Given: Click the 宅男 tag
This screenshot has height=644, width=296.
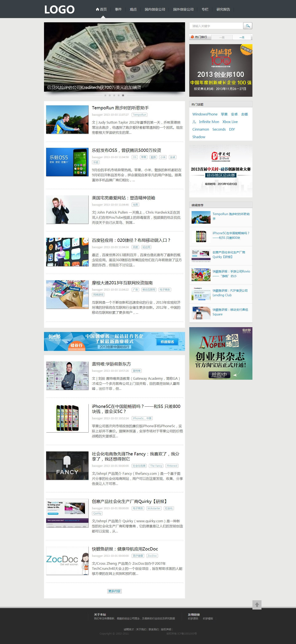Looking at the screenshot, I should [x=135, y=205].
